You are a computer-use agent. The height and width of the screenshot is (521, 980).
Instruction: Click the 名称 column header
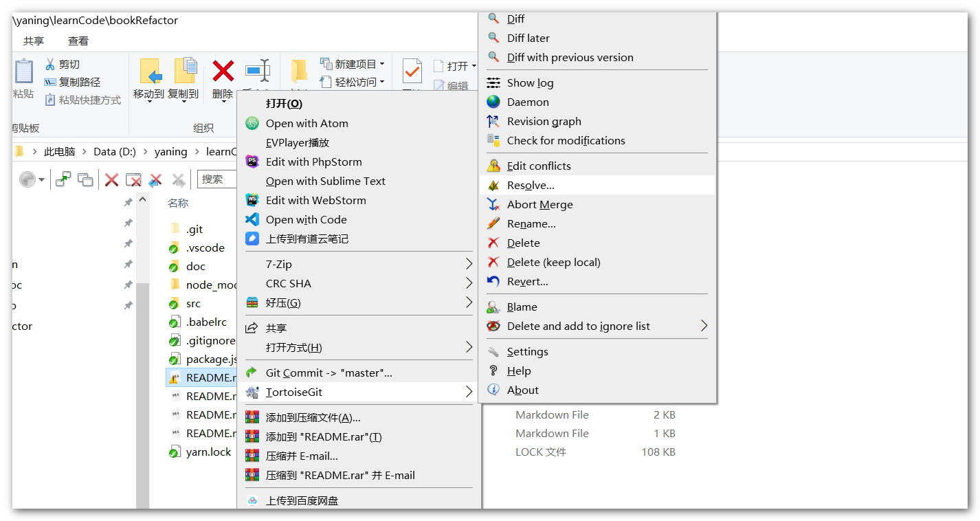(x=178, y=203)
